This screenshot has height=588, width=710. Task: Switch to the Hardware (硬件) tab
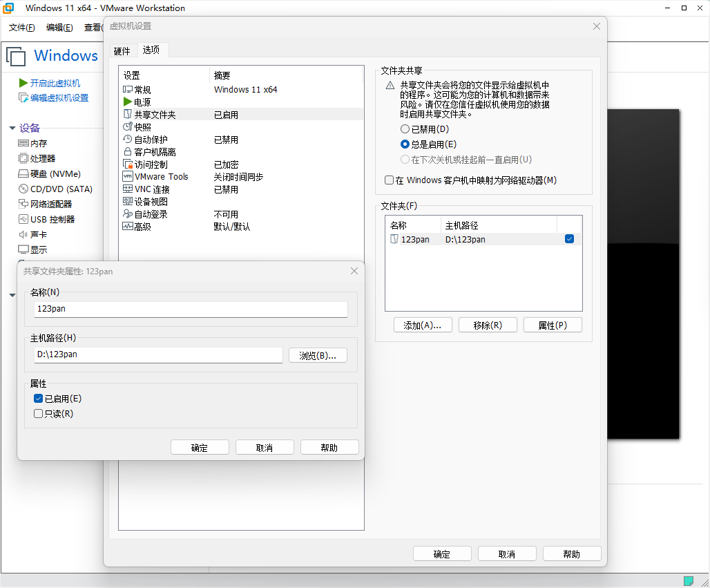[122, 51]
